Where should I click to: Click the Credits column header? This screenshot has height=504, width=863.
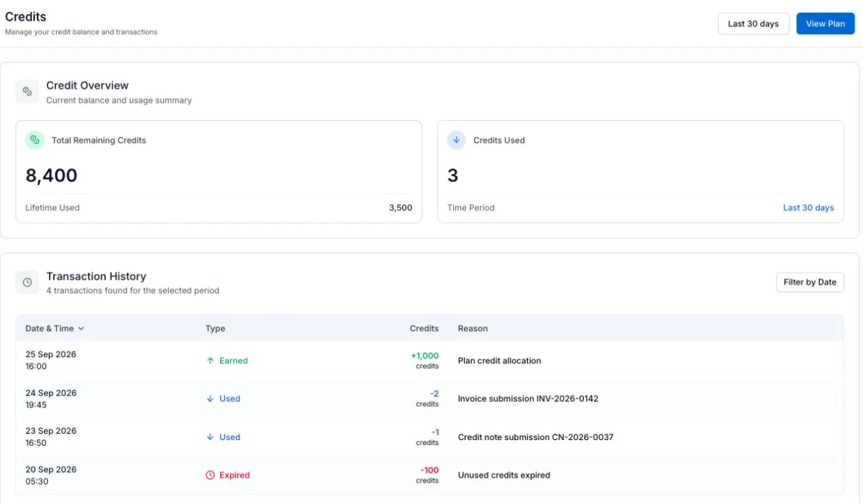tap(424, 329)
